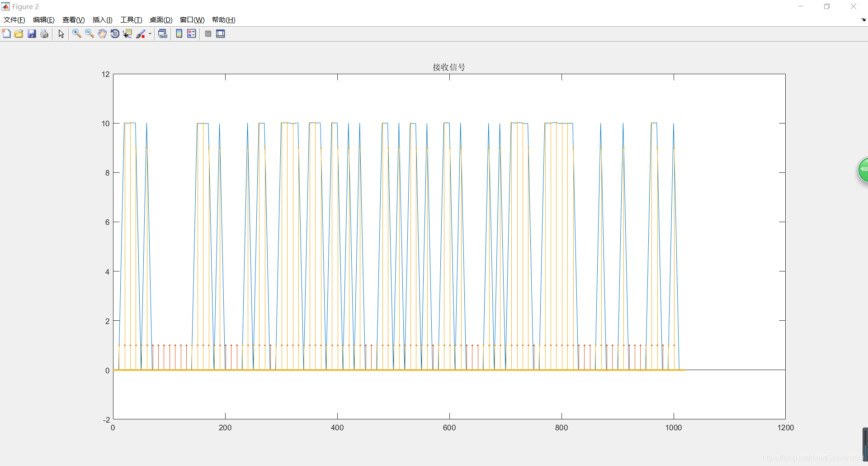Minimize the Figure 2 window
868x466 pixels.
tap(801, 6)
